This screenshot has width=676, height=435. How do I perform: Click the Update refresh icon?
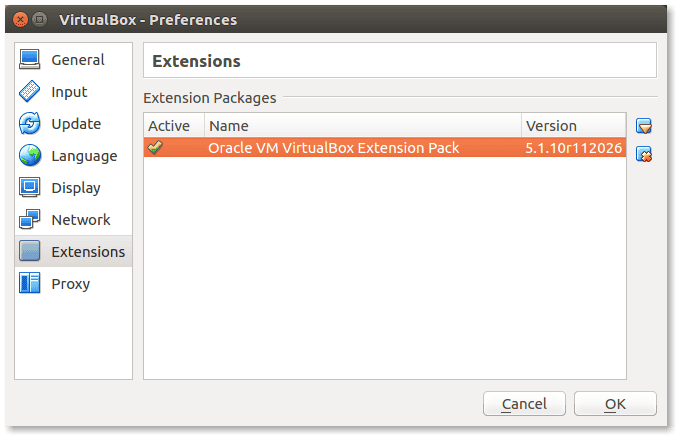click(29, 123)
